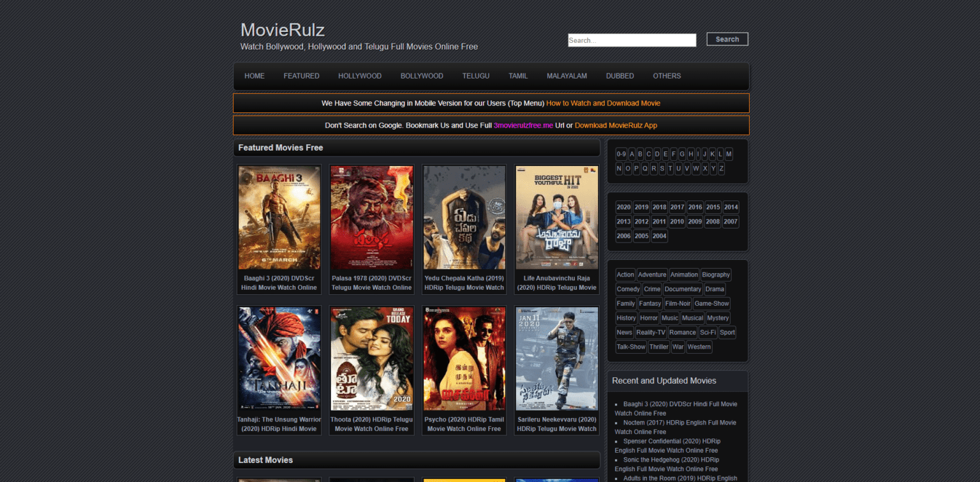
Task: Select the Western genre tag
Action: (699, 347)
